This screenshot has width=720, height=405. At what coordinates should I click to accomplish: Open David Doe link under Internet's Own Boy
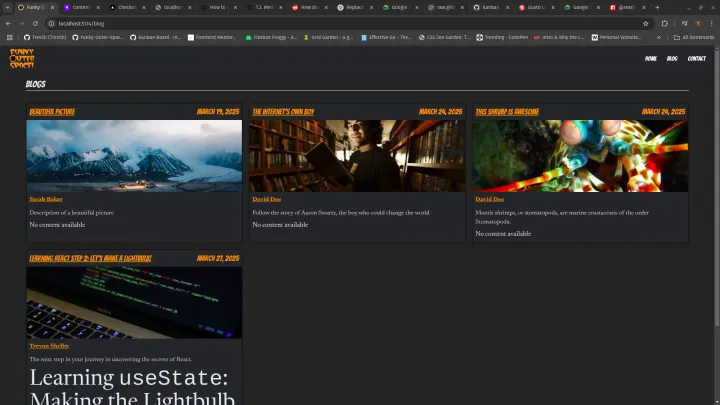coord(266,199)
